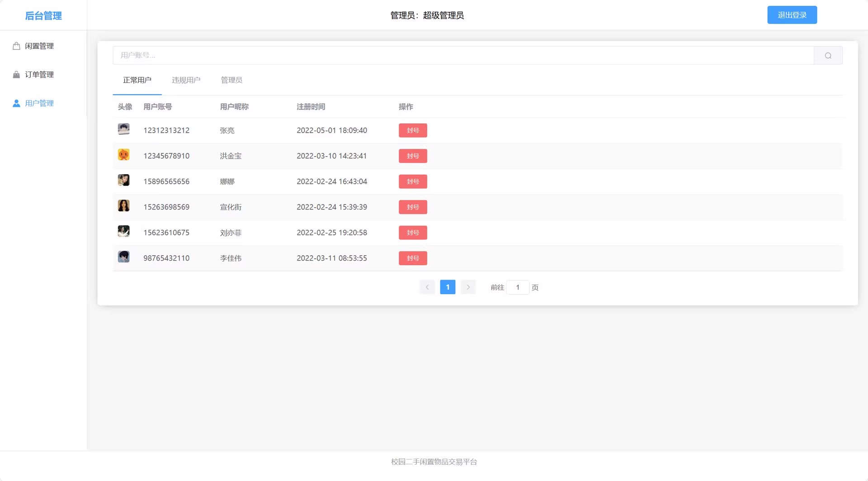Image resolution: width=868 pixels, height=481 pixels.
Task: Click the search magnifier icon button
Action: tap(828, 56)
